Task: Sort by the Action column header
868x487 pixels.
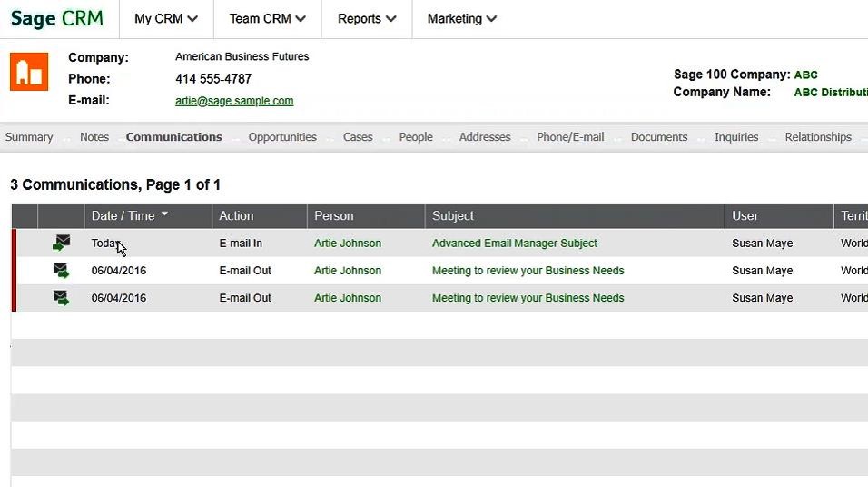Action: point(236,215)
